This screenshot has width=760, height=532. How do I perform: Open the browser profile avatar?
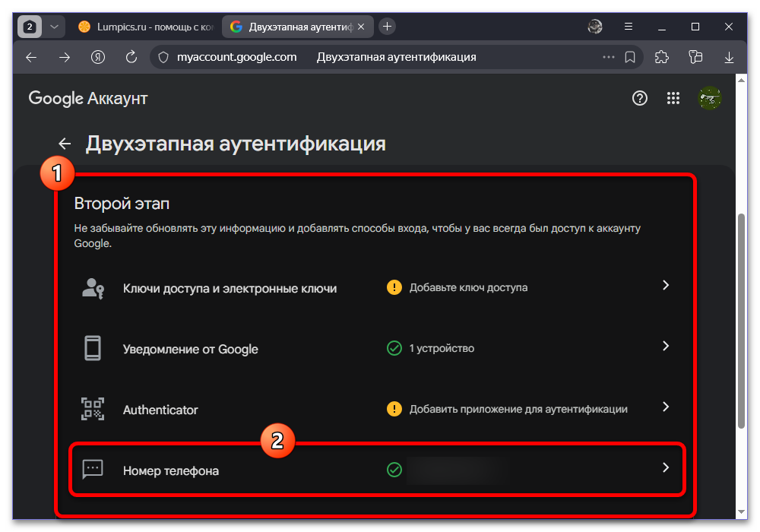coord(595,27)
